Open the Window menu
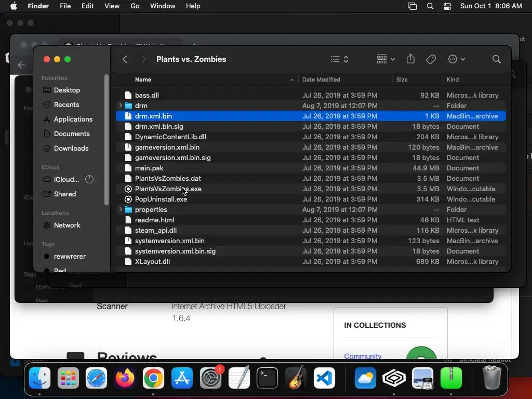Image resolution: width=532 pixels, height=399 pixels. 163,6
